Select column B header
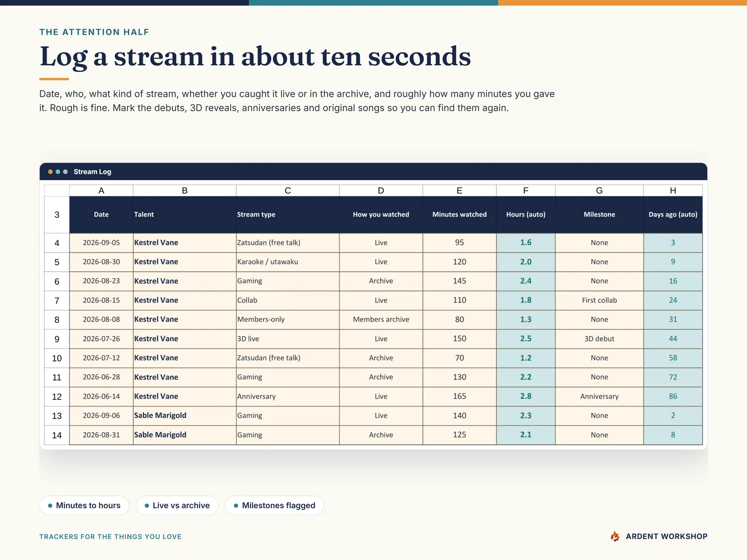The width and height of the screenshot is (747, 560). [x=185, y=190]
